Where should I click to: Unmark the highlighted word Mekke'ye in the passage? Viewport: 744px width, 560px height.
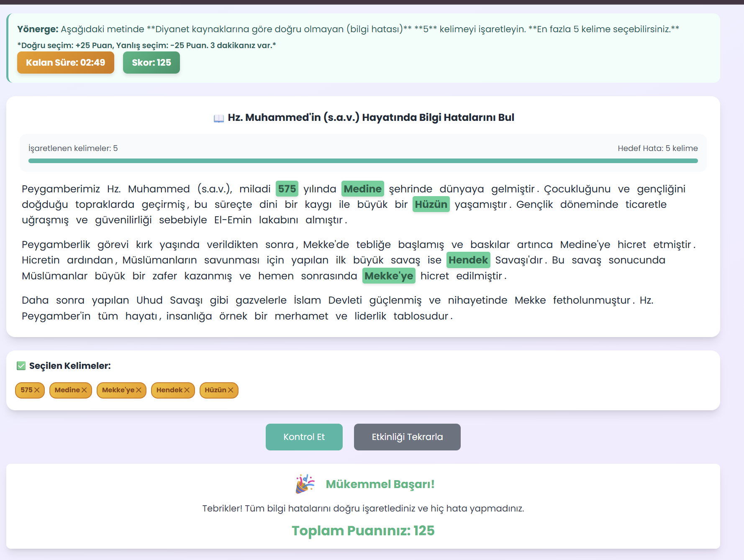389,276
